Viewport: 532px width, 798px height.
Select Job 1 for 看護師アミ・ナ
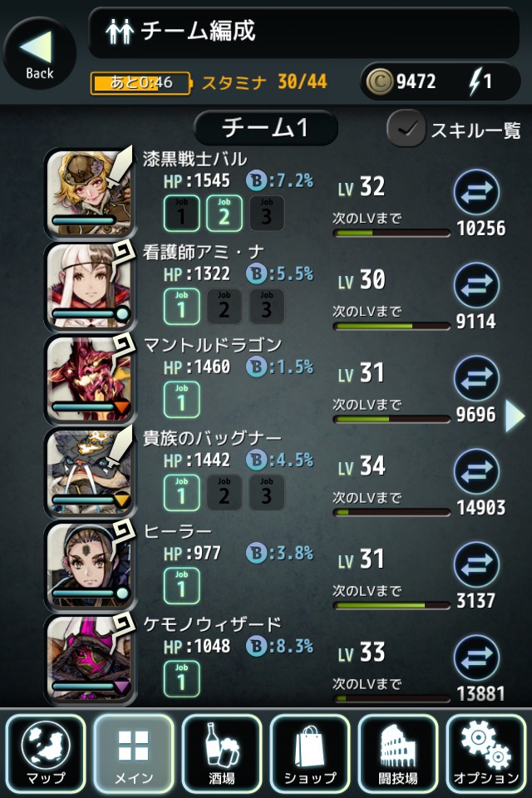(181, 307)
